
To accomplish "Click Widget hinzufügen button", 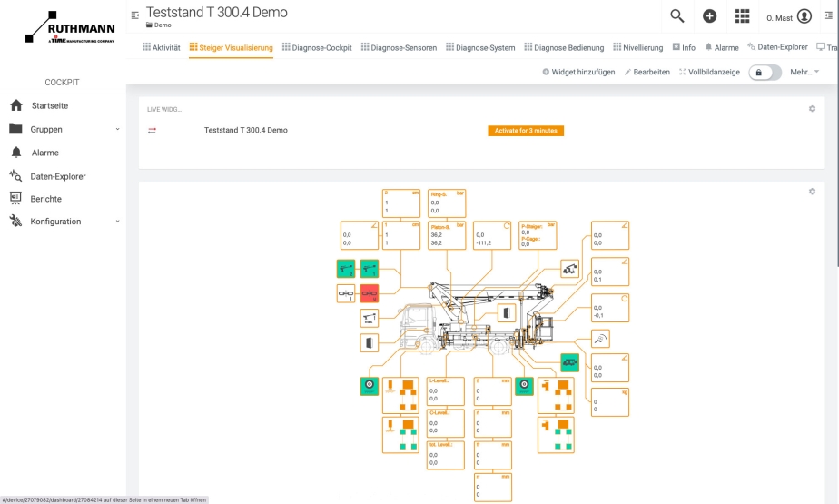I will [x=578, y=72].
